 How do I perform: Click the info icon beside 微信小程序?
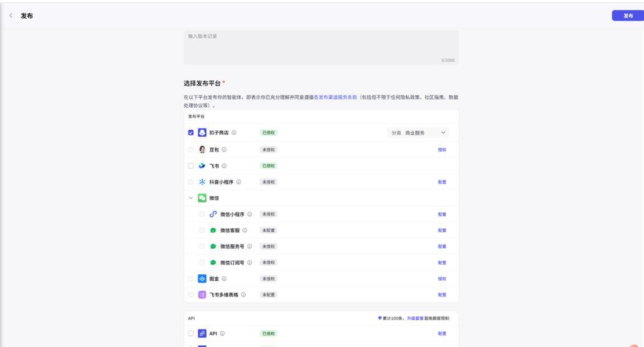pos(250,214)
